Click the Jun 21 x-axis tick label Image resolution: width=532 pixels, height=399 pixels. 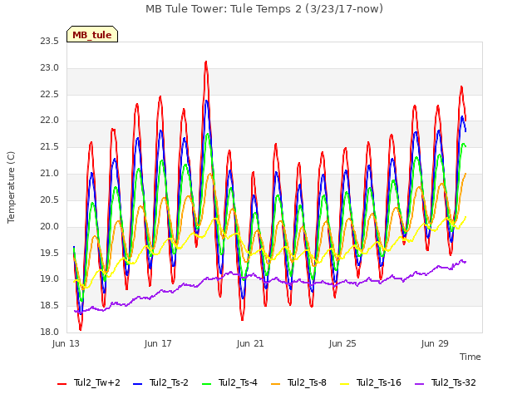250,343
